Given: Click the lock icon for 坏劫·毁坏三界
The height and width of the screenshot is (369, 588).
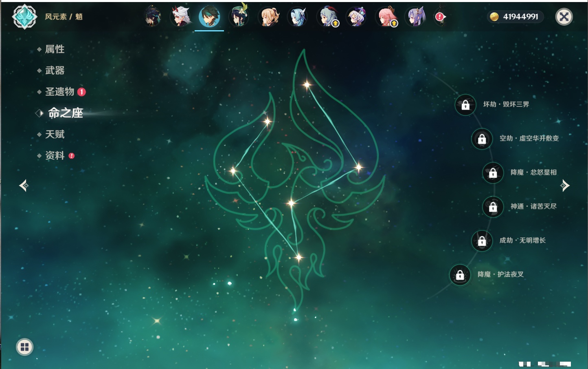Looking at the screenshot, I should (x=465, y=105).
